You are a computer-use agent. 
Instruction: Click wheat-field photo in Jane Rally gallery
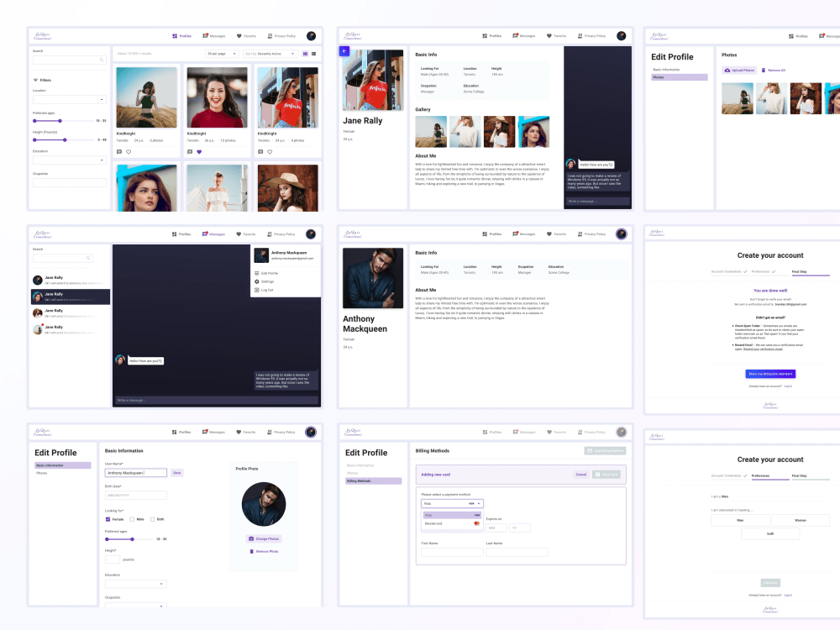[x=431, y=132]
